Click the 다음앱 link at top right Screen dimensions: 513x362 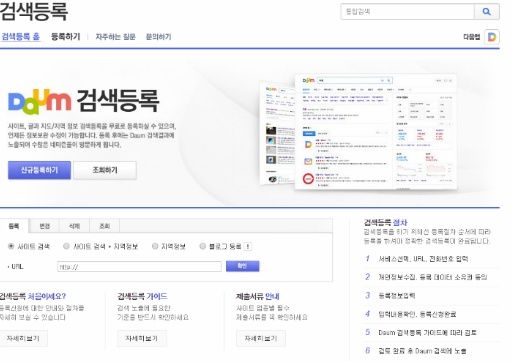coord(471,37)
